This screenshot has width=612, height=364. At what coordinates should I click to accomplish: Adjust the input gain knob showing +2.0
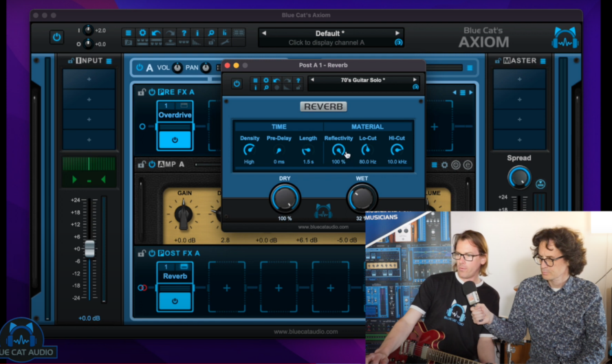pos(88,30)
